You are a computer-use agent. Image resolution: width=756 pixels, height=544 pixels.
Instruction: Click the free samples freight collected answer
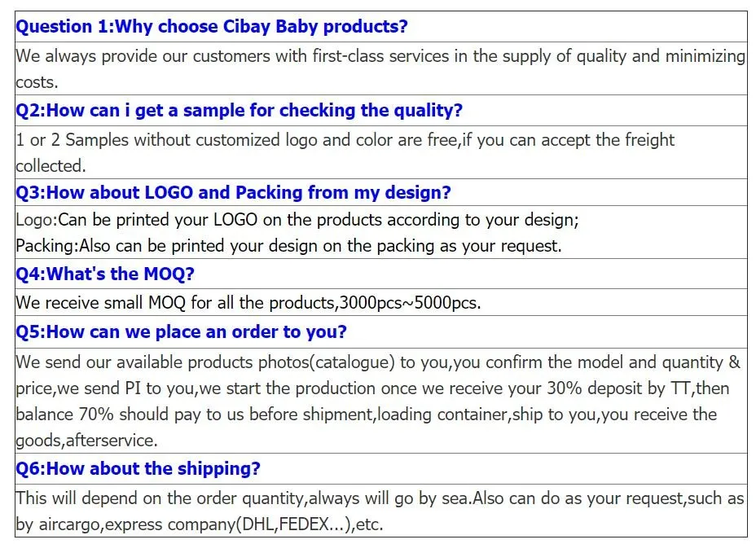(345, 153)
